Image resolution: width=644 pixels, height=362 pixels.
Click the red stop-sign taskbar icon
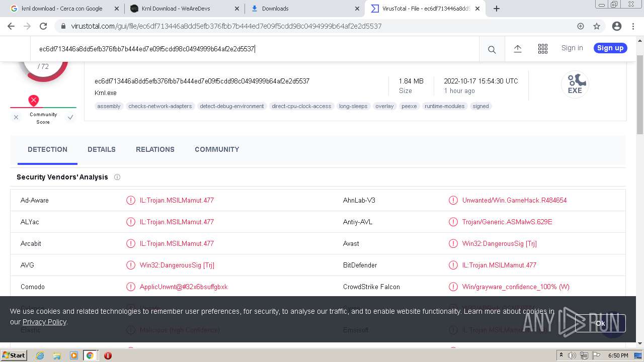click(x=108, y=355)
